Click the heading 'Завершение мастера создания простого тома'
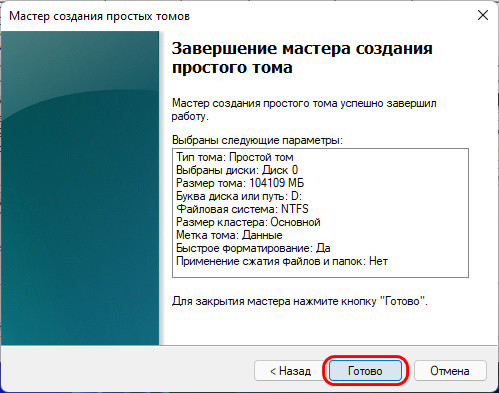The height and width of the screenshot is (393, 499). coord(302,58)
